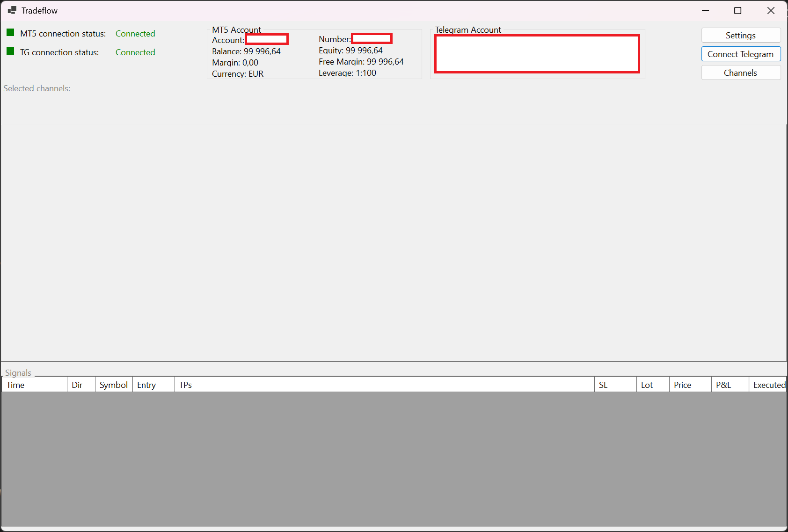Open the Settings dialog
This screenshot has width=788, height=532.
741,36
